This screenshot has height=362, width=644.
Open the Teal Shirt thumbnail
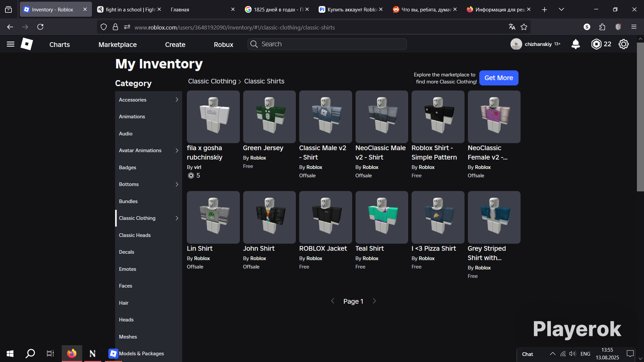click(x=382, y=217)
